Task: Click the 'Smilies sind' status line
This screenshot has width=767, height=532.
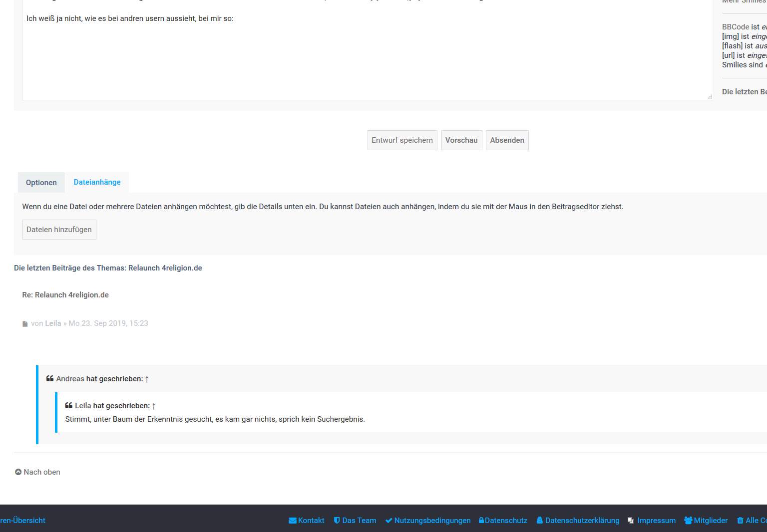Action: [745, 65]
